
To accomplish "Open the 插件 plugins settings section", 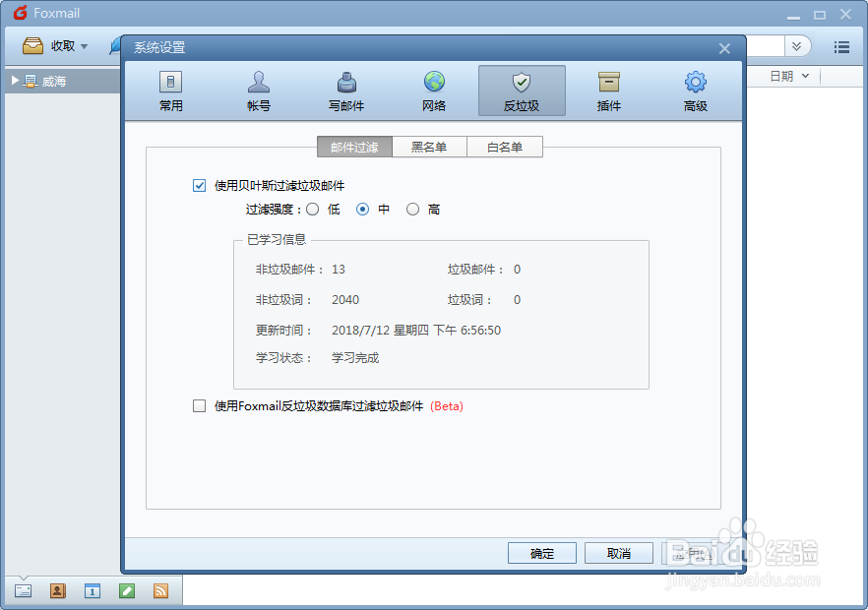I will coord(609,91).
